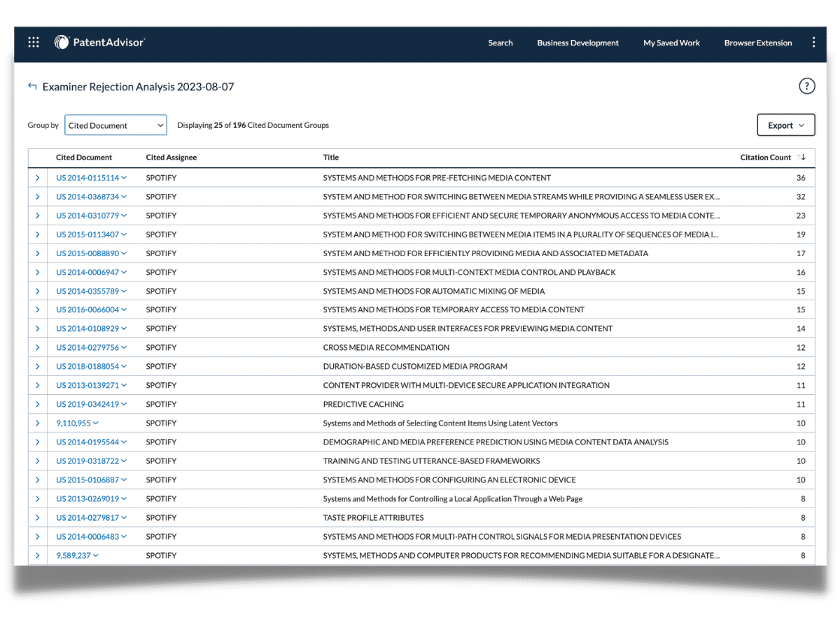This screenshot has width=840, height=630.
Task: Go to My Saved Work
Action: (672, 43)
